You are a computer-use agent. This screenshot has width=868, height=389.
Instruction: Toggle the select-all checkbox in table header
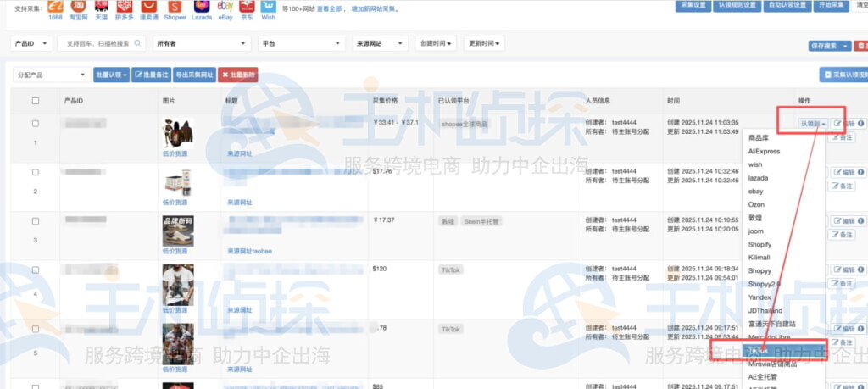click(x=36, y=101)
